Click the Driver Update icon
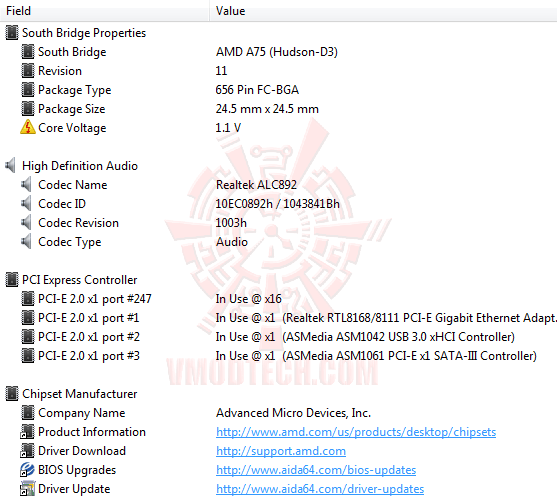 pos(28,489)
